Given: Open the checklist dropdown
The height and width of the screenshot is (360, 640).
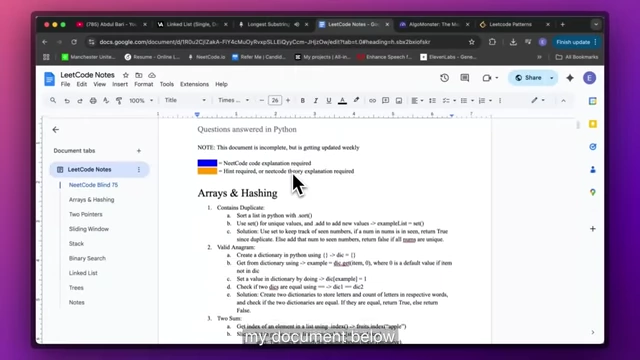Looking at the screenshot, I should (x=449, y=100).
